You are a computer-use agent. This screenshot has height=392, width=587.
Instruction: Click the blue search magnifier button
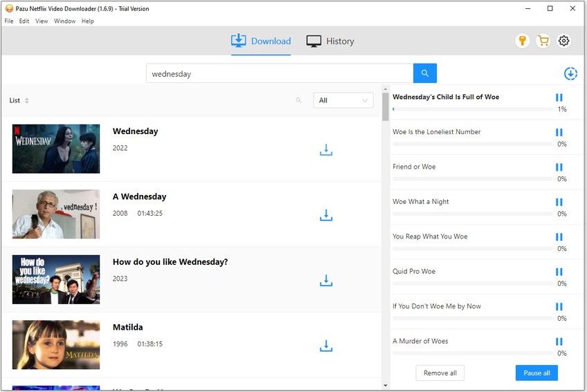(425, 73)
